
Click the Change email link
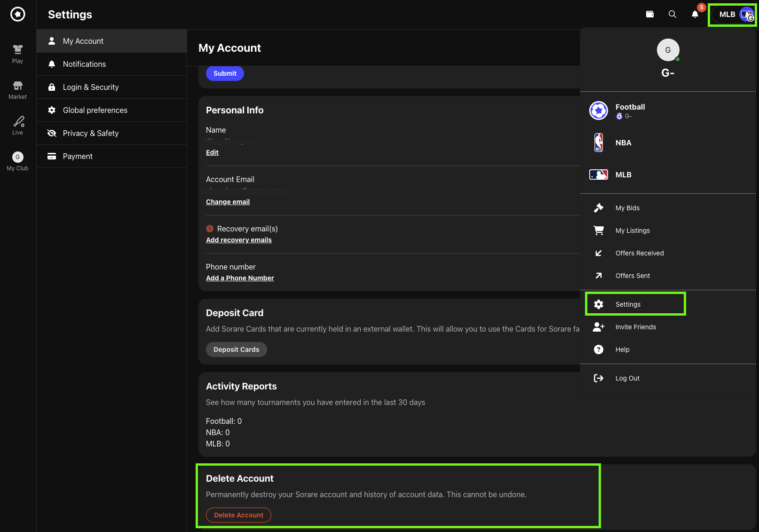pyautogui.click(x=228, y=202)
